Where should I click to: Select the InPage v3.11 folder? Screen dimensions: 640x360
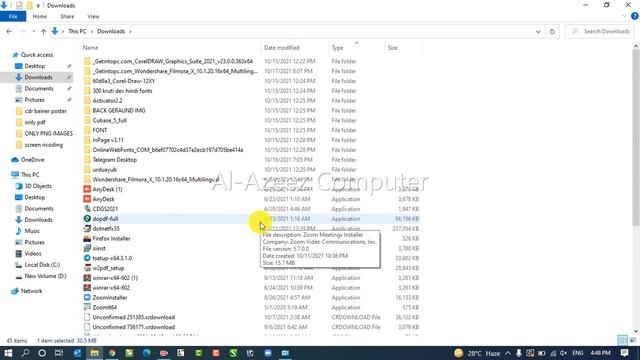[108, 140]
